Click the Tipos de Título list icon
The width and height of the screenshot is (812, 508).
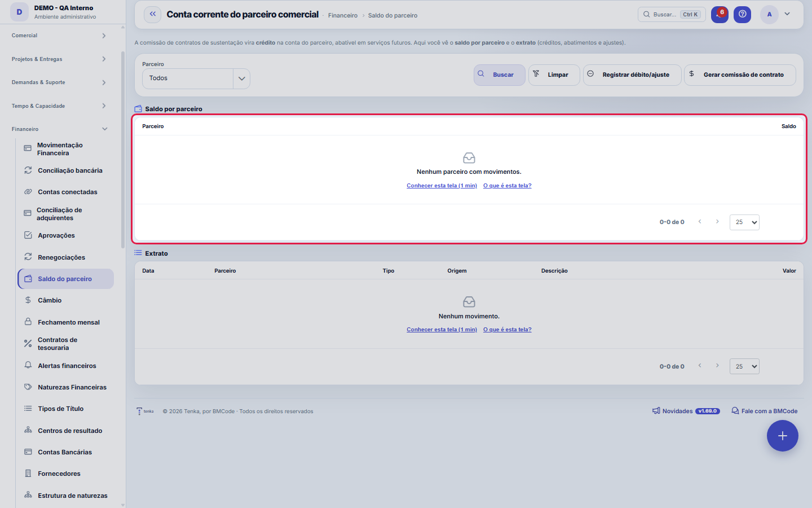click(x=28, y=409)
